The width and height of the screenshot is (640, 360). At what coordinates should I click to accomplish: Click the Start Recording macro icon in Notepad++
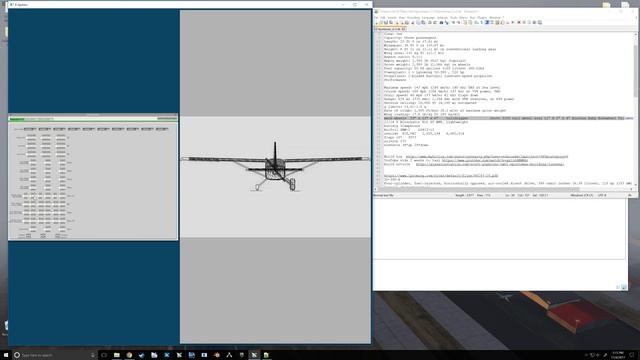click(519, 22)
